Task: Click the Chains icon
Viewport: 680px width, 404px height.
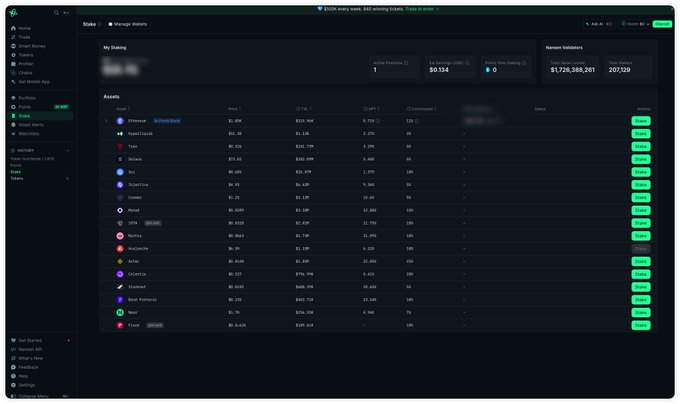Action: 13,73
